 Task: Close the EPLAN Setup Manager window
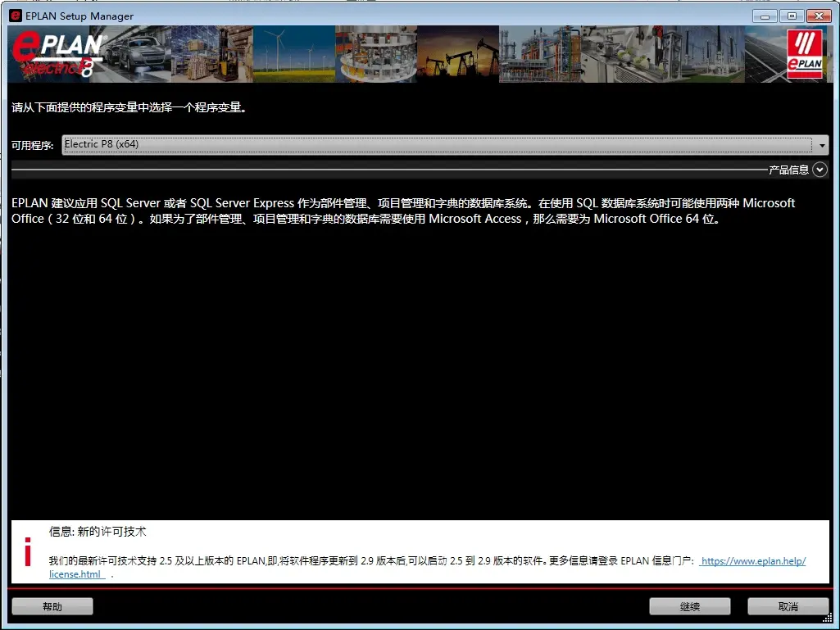pyautogui.click(x=820, y=16)
